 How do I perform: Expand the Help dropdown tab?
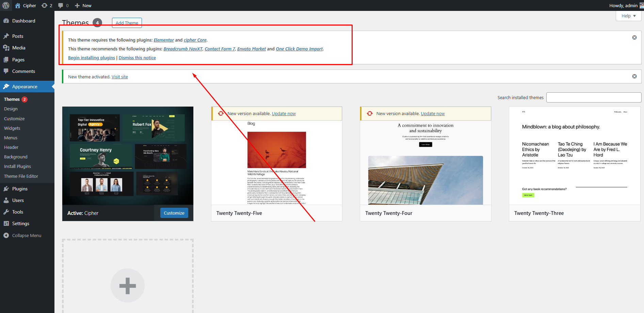(628, 16)
